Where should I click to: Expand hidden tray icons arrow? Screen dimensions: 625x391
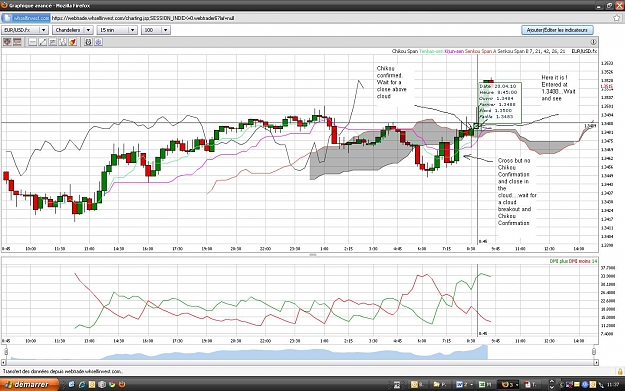click(562, 385)
